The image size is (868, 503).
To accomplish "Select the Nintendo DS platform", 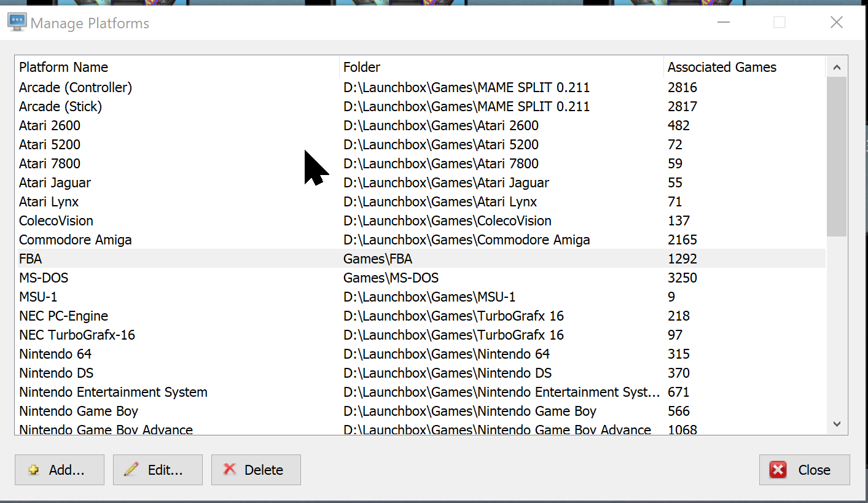I will [420, 373].
